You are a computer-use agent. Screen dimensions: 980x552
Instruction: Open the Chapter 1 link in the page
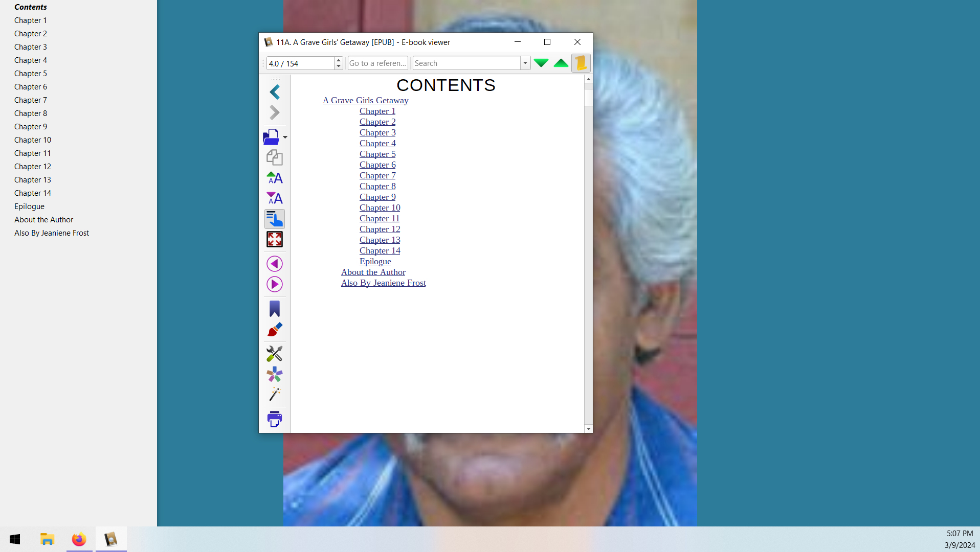coord(377,111)
